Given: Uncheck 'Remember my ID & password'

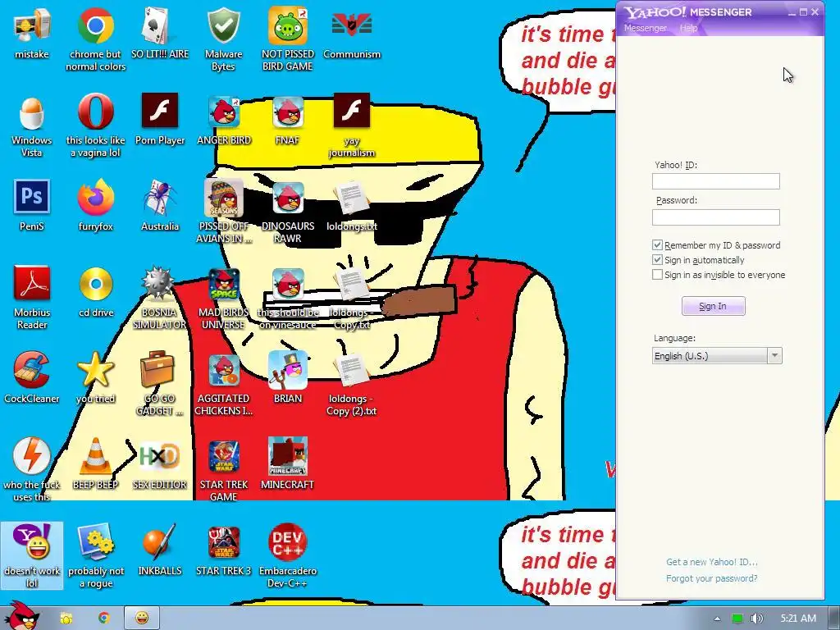Looking at the screenshot, I should (657, 244).
